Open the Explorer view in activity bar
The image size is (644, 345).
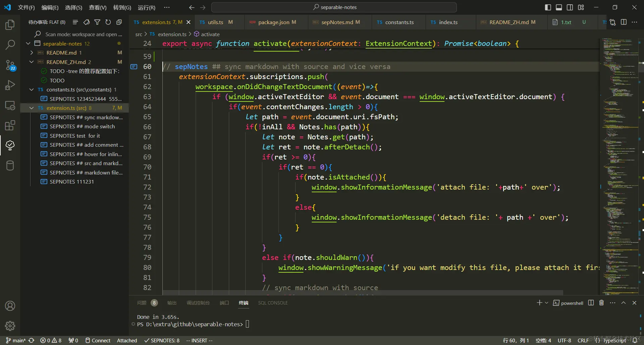coord(10,24)
